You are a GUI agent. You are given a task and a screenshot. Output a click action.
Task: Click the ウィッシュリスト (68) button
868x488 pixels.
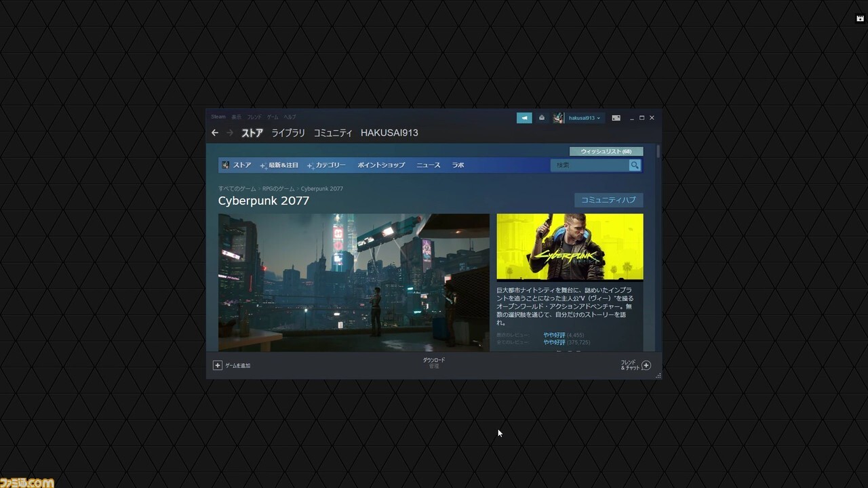click(x=606, y=151)
